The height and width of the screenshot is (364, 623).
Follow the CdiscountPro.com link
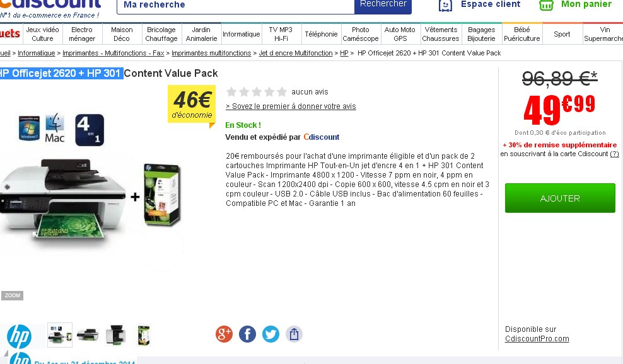(x=537, y=339)
